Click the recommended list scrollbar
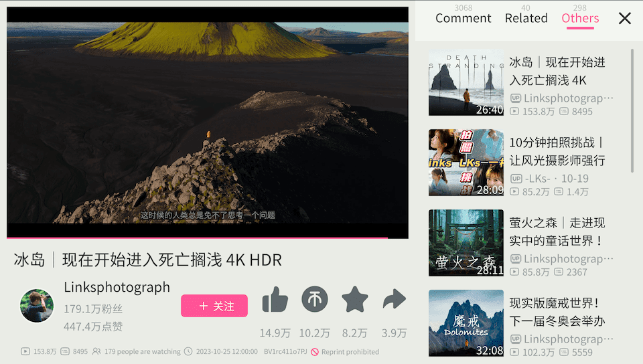Viewport: 643px width, 364px height. (x=632, y=110)
